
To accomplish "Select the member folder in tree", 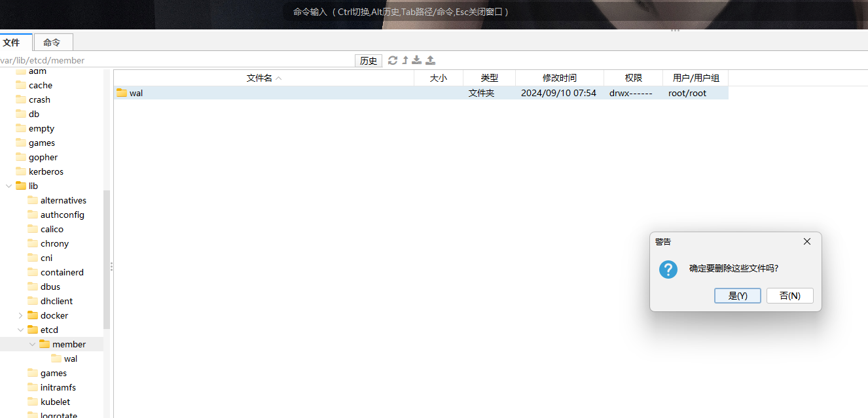I will pos(69,344).
